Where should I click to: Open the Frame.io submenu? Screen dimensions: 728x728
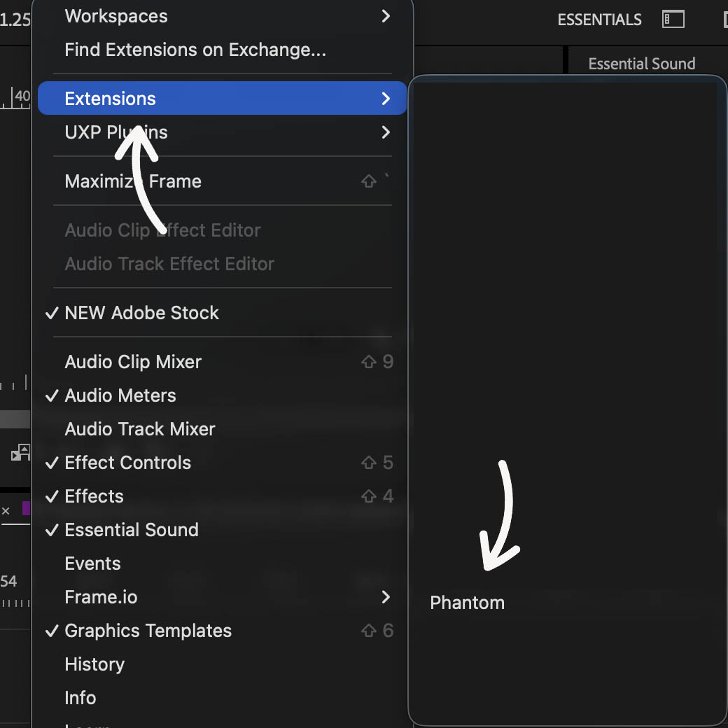(x=100, y=596)
